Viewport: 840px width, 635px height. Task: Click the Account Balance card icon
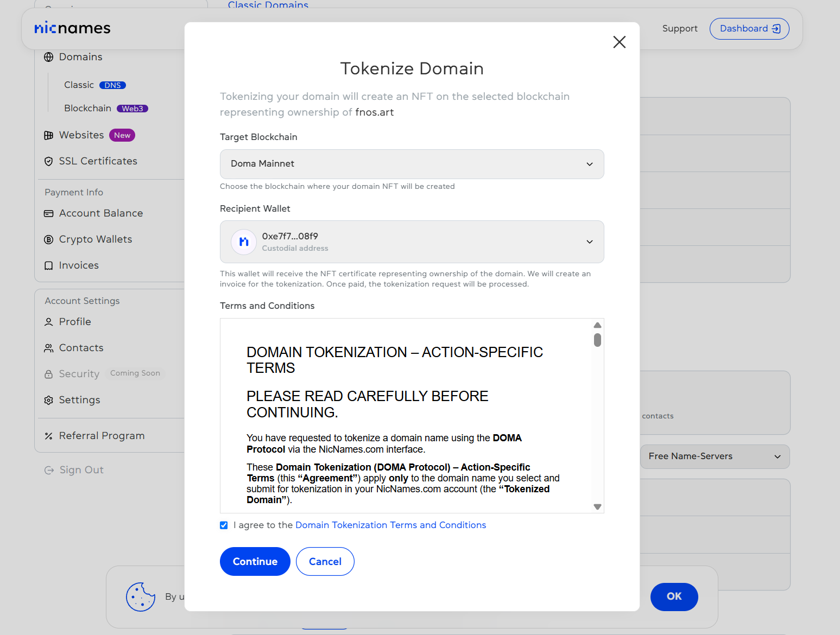[49, 213]
